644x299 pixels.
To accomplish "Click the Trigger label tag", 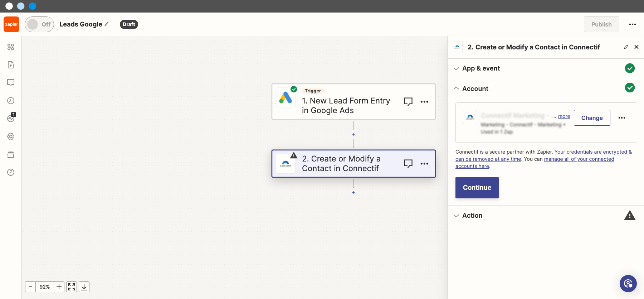I will tap(313, 91).
